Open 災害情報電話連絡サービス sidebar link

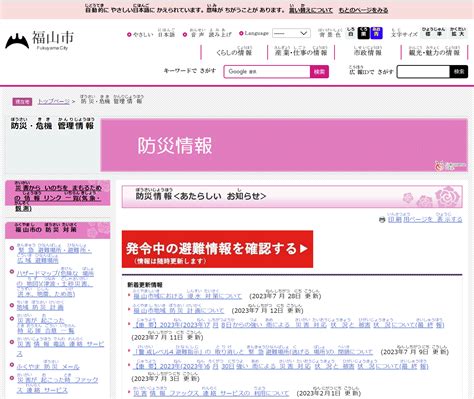coord(60,347)
